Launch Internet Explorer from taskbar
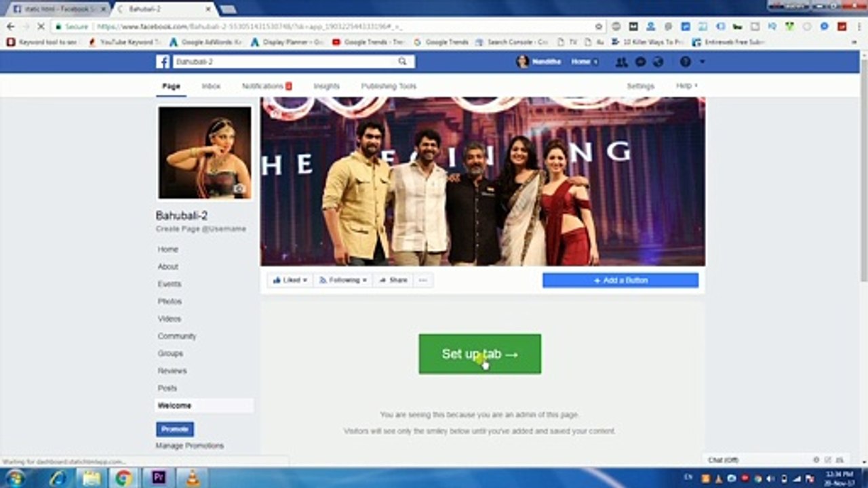The image size is (868, 488). [58, 478]
